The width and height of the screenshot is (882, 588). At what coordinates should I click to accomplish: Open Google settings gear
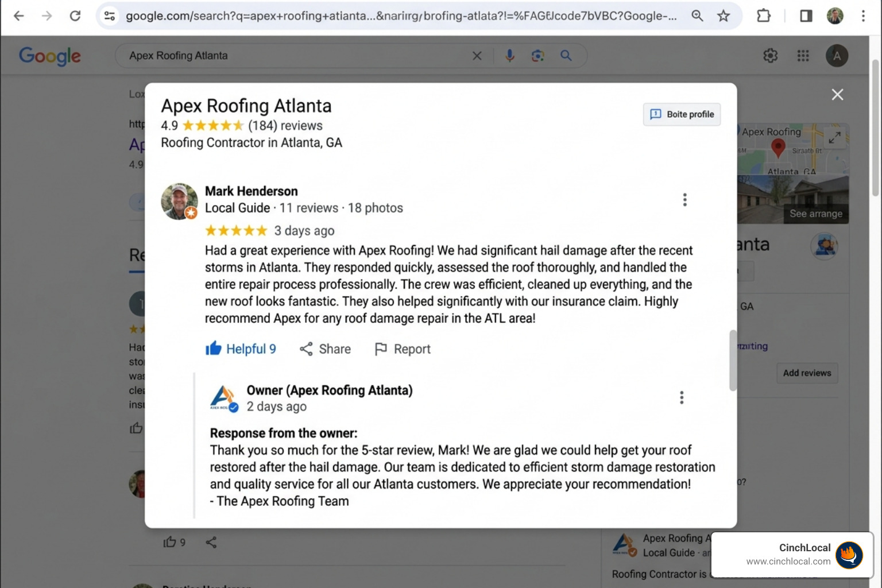click(x=770, y=56)
